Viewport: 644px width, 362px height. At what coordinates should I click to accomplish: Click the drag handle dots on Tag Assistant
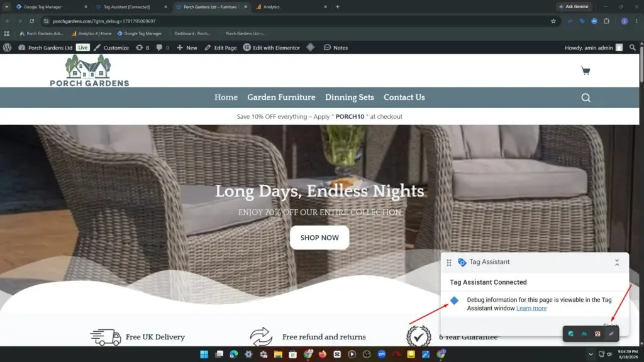click(449, 262)
